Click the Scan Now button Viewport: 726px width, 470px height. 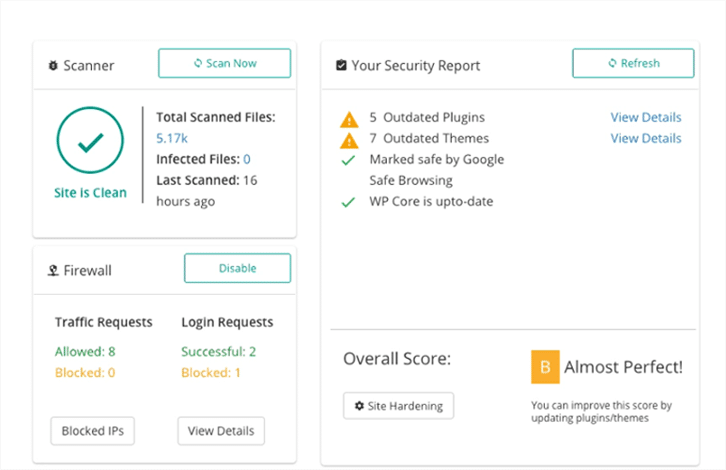coord(225,63)
